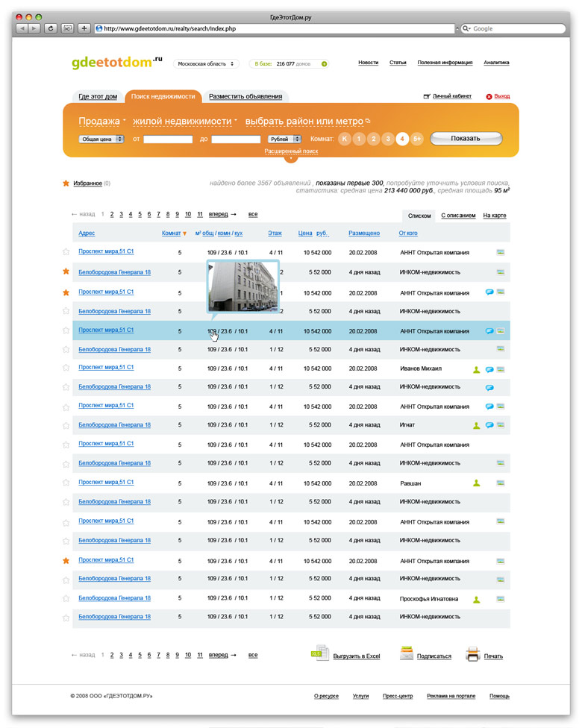This screenshot has width=582, height=728.
Task: Click the building photo preview thumbnail
Action: [242, 286]
